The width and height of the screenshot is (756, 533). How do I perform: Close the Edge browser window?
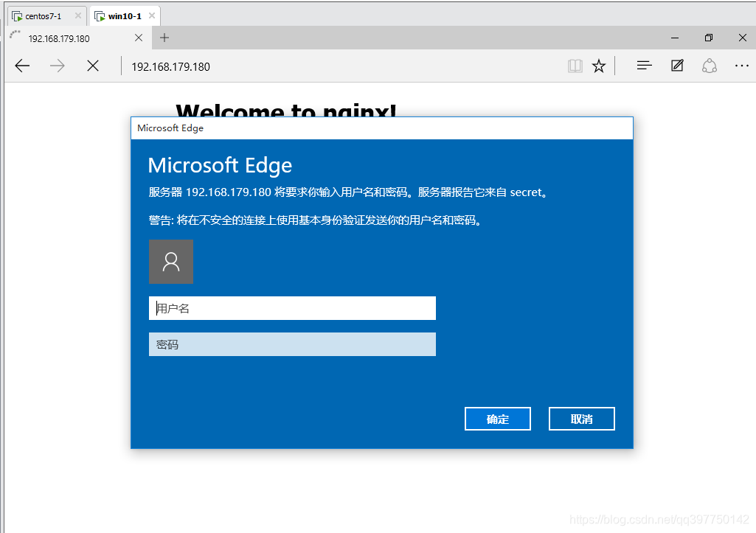coord(743,38)
